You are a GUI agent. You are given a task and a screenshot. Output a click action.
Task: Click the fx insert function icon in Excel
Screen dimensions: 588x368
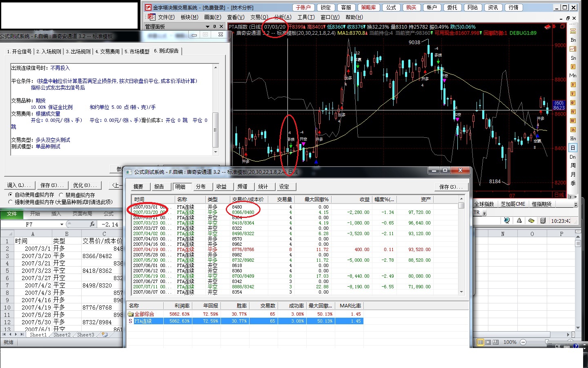[92, 224]
